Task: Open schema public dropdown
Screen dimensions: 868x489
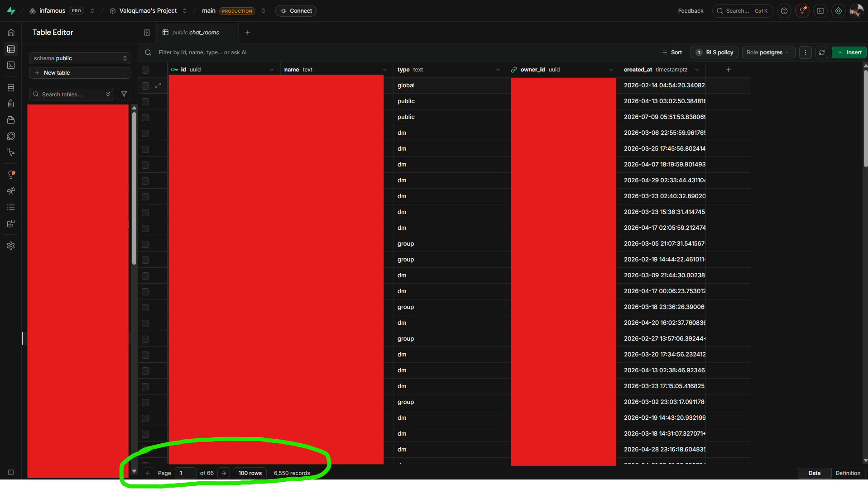Action: [80, 58]
